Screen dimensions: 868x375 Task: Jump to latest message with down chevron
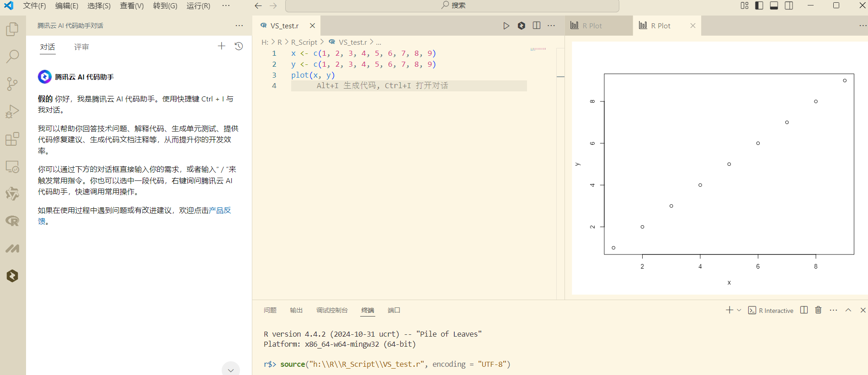point(231,370)
